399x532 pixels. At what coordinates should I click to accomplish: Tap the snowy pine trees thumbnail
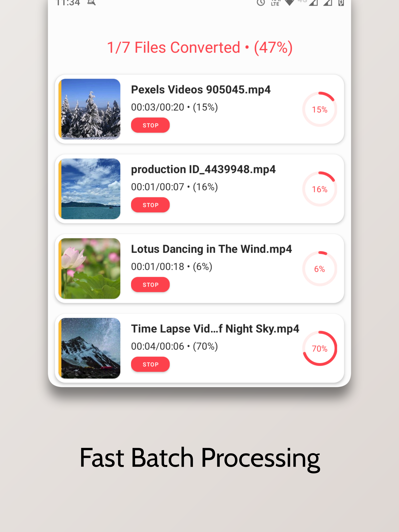click(x=90, y=109)
